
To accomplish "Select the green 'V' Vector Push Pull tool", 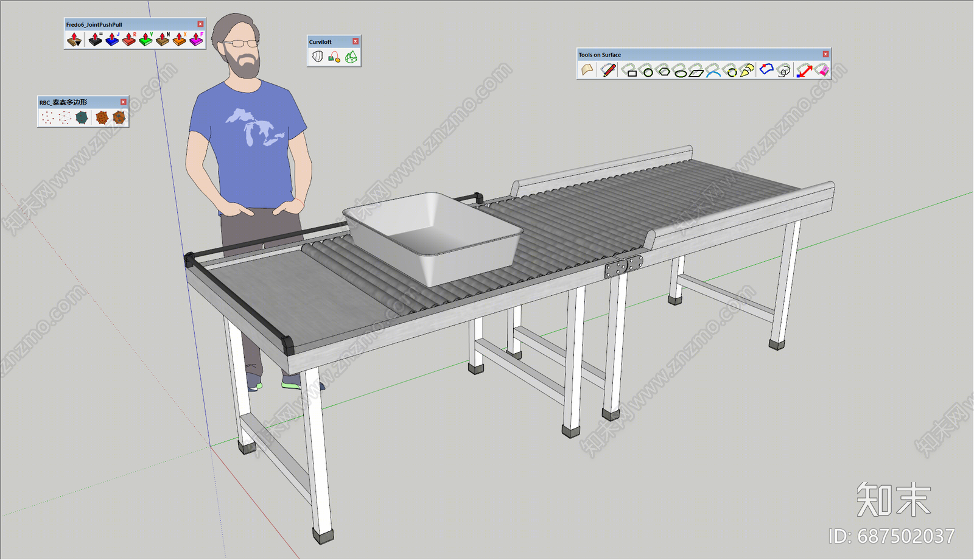I will click(145, 40).
